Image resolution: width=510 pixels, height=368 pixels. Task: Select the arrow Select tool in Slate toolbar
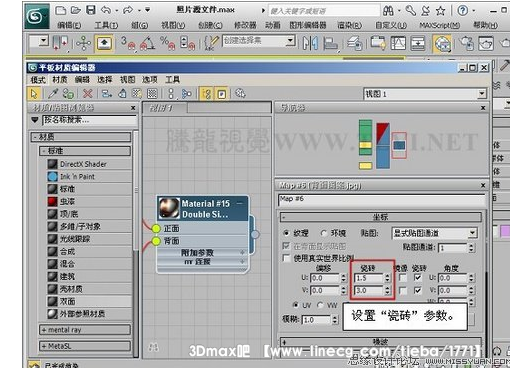pos(34,94)
